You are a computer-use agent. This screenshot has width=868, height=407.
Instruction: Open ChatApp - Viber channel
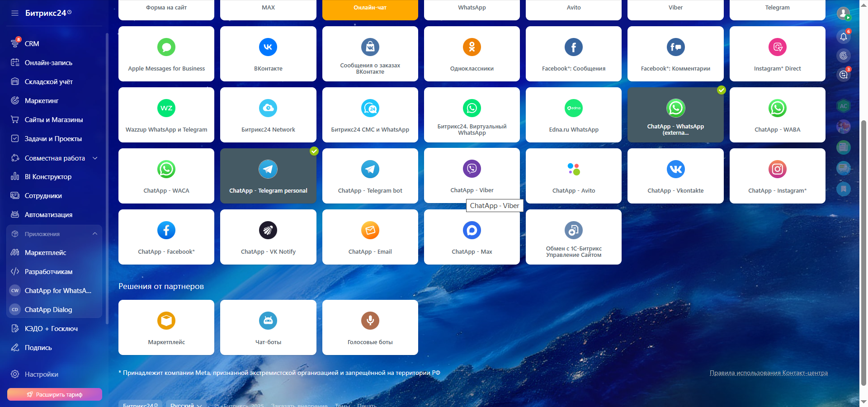[x=472, y=175]
